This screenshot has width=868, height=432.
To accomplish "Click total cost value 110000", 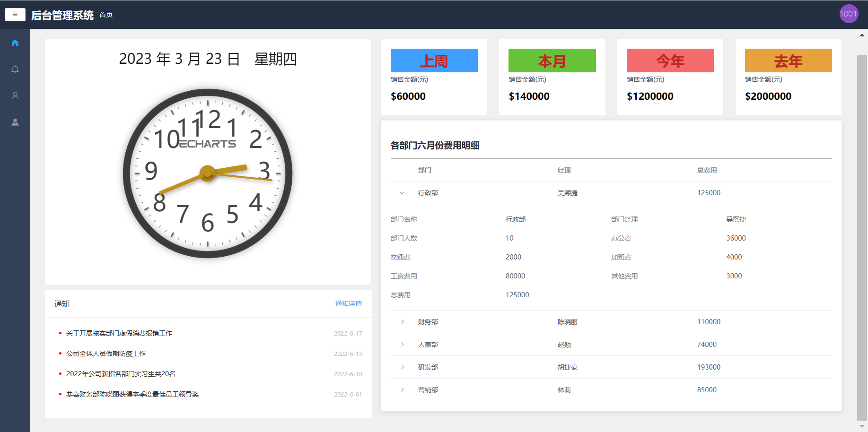I will click(x=709, y=322).
